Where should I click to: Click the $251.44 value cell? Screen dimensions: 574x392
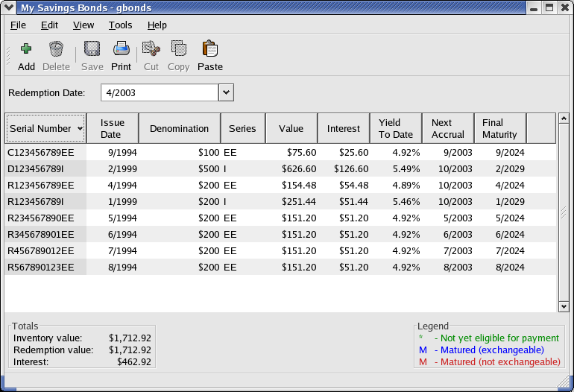tap(299, 202)
